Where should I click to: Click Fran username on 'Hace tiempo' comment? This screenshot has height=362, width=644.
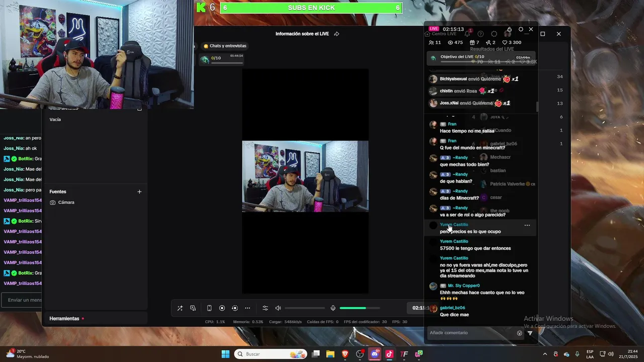coord(452,124)
